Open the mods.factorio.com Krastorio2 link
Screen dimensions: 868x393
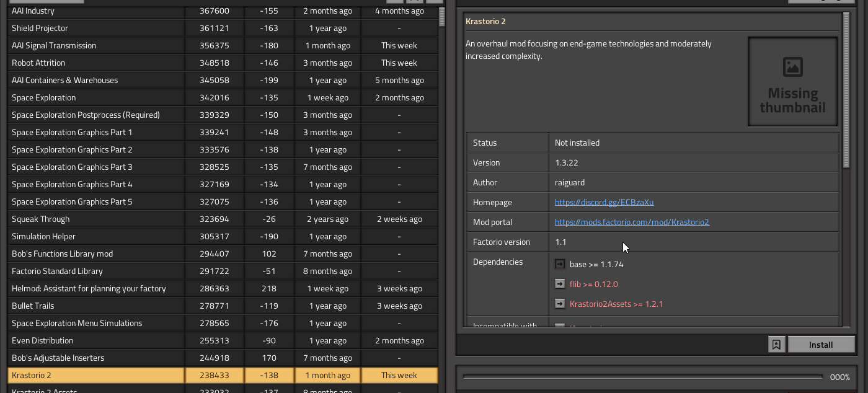pyautogui.click(x=632, y=222)
